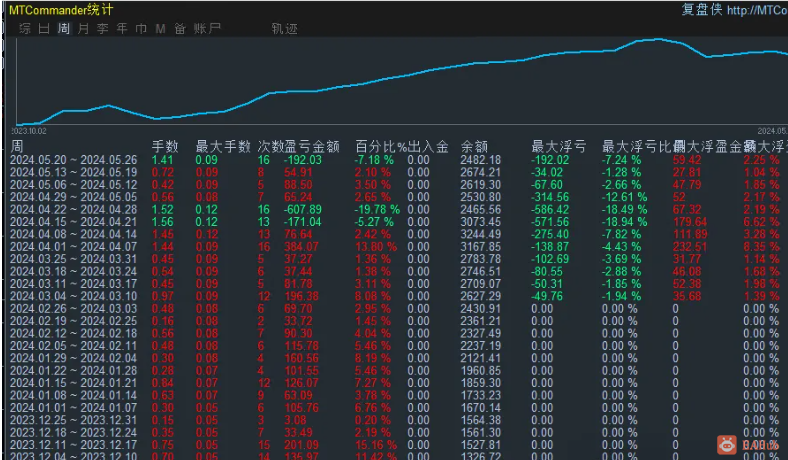The height and width of the screenshot is (460, 788).
Task: Click the MTCommander统计 title
Action: (x=61, y=10)
